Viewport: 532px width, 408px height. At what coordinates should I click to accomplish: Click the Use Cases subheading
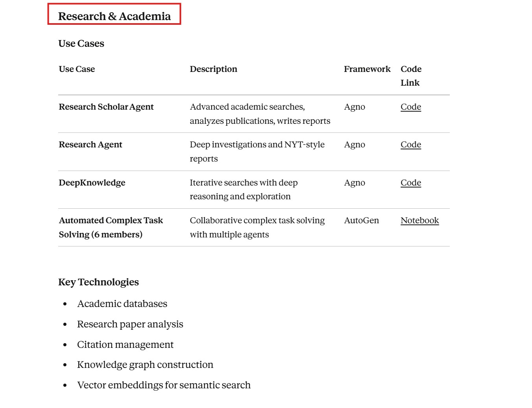coord(81,44)
